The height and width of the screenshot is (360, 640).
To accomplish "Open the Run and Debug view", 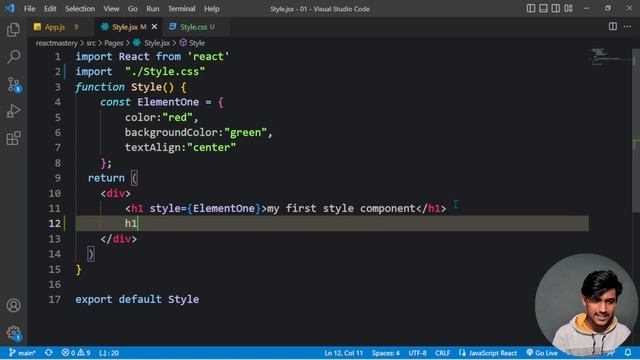I will pos(13,111).
